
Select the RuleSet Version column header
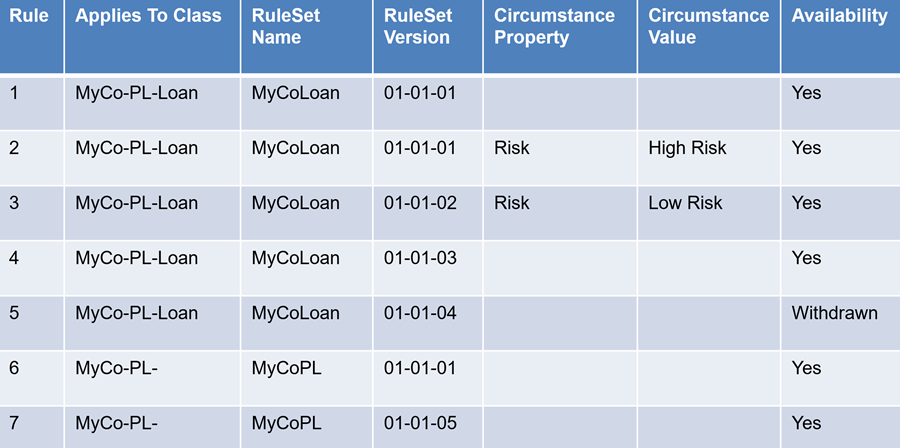pyautogui.click(x=418, y=27)
